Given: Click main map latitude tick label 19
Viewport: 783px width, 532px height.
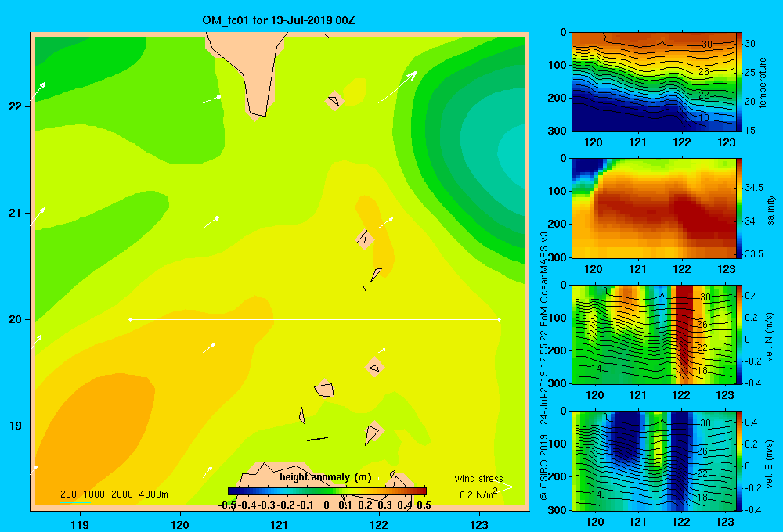Looking at the screenshot, I should 15,426.
